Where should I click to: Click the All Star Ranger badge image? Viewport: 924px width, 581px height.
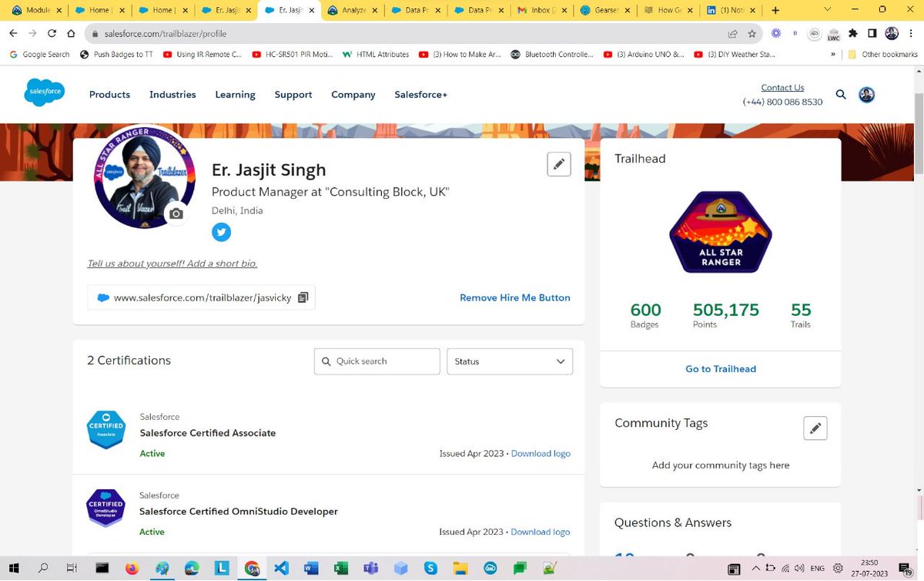pos(721,232)
